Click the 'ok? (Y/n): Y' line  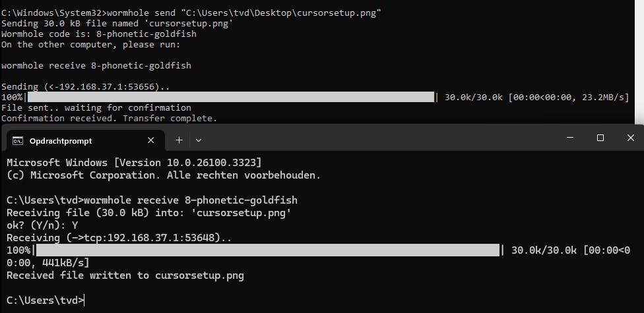(x=41, y=225)
